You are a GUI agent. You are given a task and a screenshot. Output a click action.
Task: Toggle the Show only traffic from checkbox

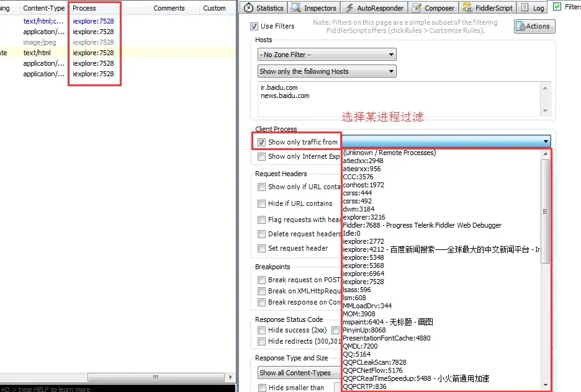[x=262, y=142]
